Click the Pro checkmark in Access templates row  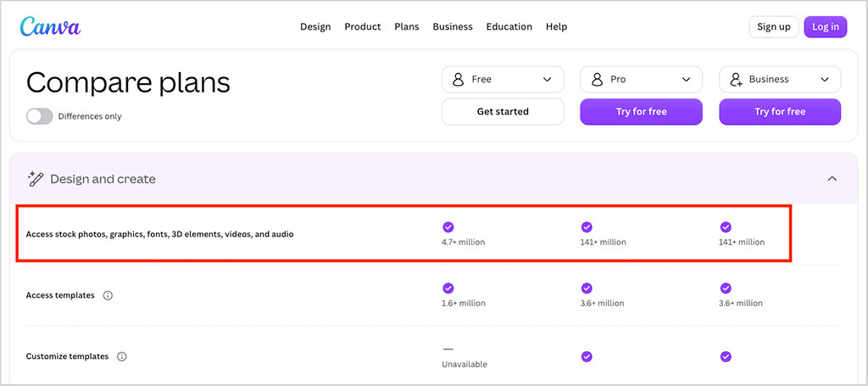click(x=587, y=288)
